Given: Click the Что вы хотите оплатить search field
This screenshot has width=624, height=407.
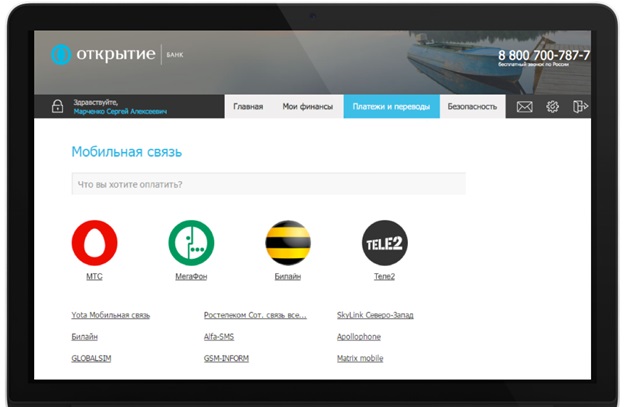Looking at the screenshot, I should pyautogui.click(x=268, y=184).
